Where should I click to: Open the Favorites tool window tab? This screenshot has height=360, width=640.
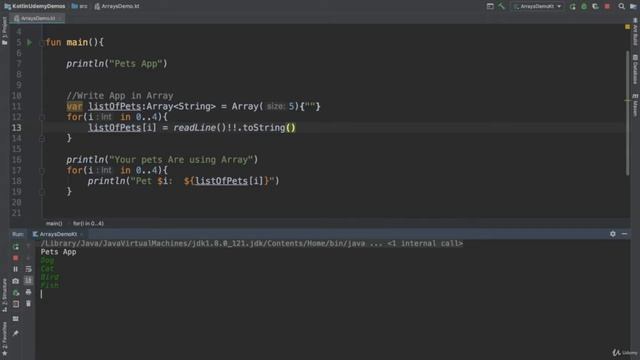4,338
